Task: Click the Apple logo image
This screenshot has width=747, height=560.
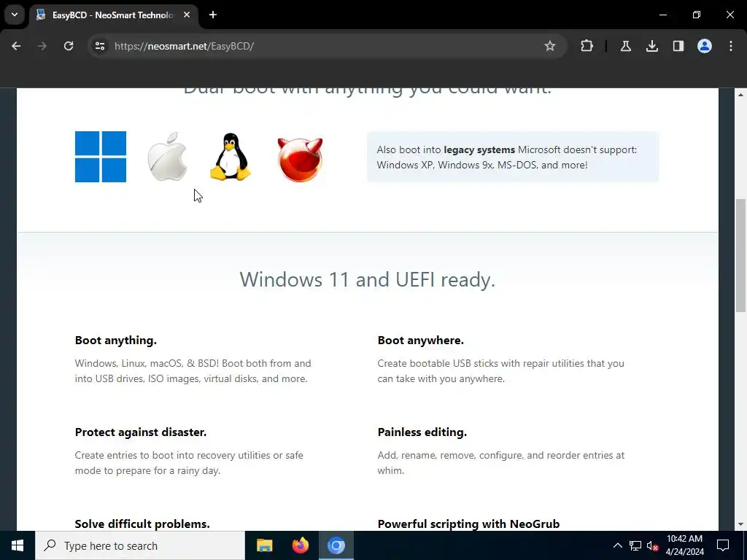Action: [167, 157]
